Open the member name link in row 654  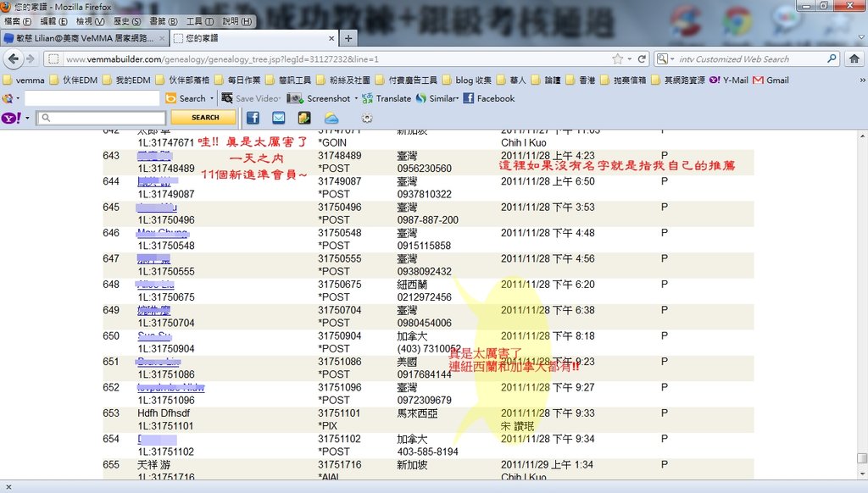157,439
